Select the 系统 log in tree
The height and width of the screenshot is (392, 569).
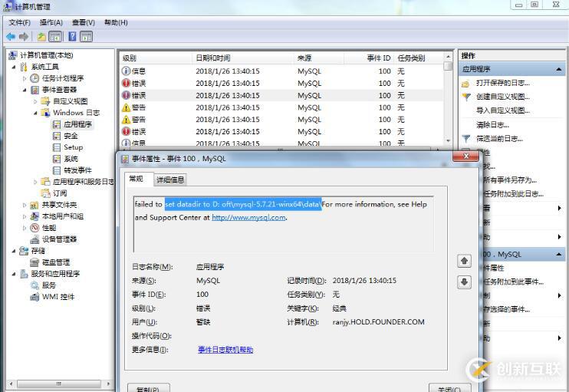(x=71, y=159)
